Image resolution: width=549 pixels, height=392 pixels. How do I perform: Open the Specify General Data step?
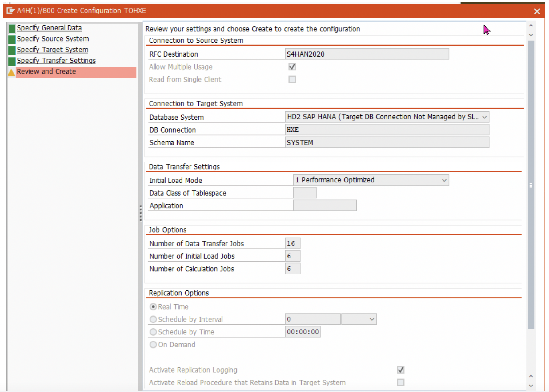[x=49, y=28]
